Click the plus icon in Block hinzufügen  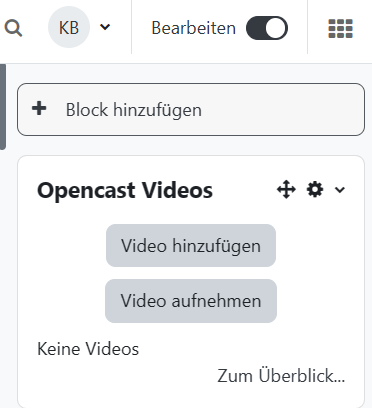coord(39,108)
